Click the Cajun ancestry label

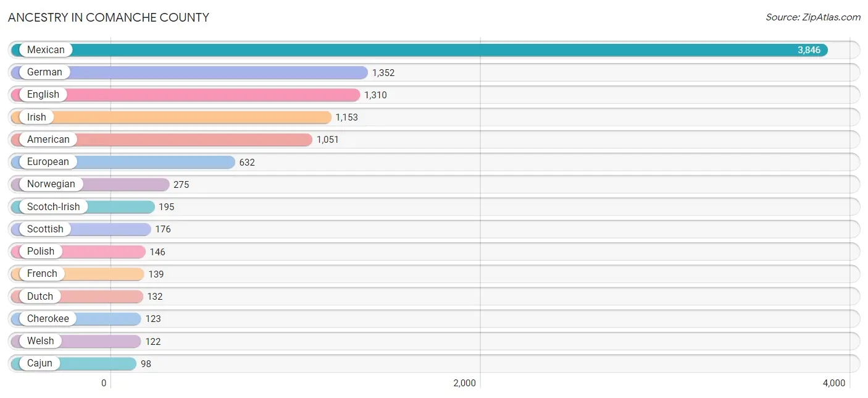click(x=40, y=363)
